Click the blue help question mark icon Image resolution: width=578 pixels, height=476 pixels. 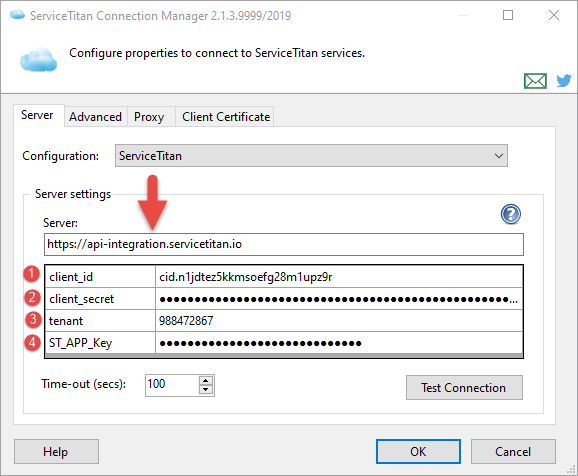pyautogui.click(x=511, y=214)
